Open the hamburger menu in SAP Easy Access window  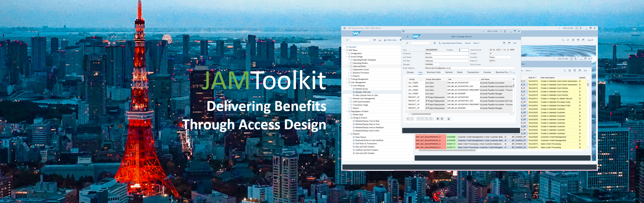345,28
